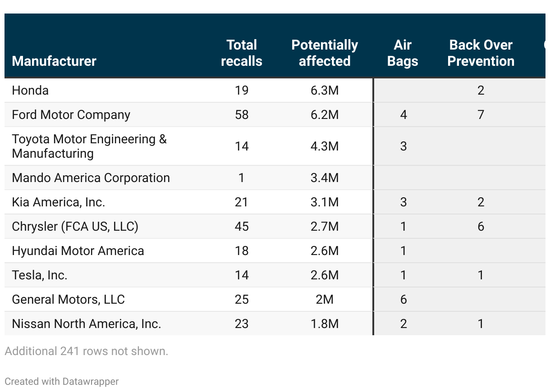The height and width of the screenshot is (392, 550).
Task: Select the Air Bags column header
Action: pyautogui.click(x=403, y=53)
